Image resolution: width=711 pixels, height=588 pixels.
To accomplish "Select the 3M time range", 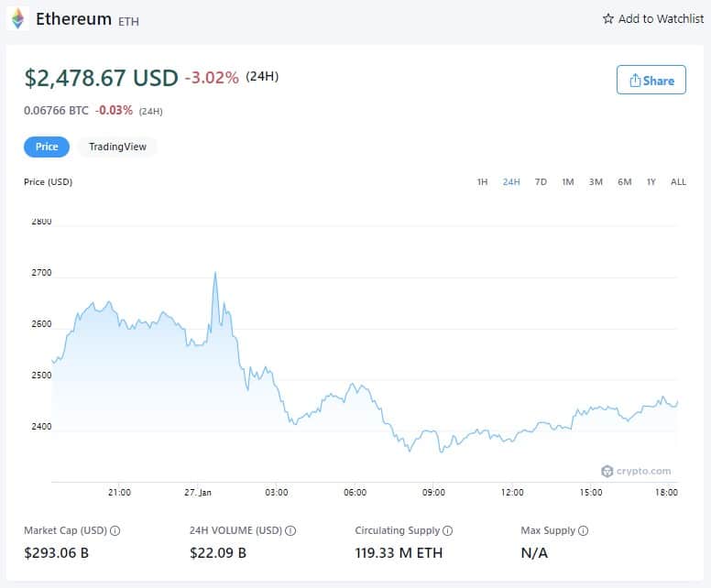I will [x=596, y=181].
